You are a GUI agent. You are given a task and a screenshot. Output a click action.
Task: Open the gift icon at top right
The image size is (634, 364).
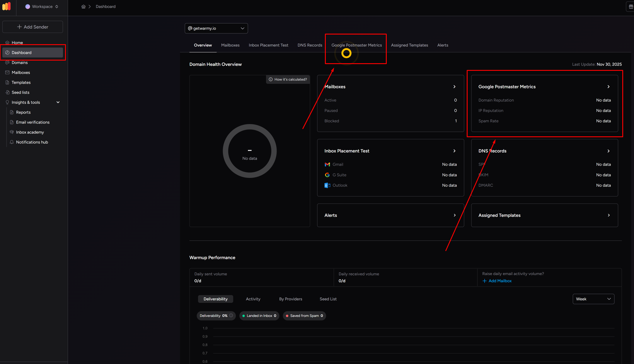coord(631,6)
